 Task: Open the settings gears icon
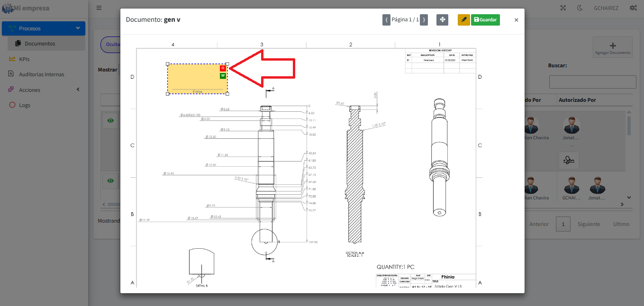click(633, 8)
